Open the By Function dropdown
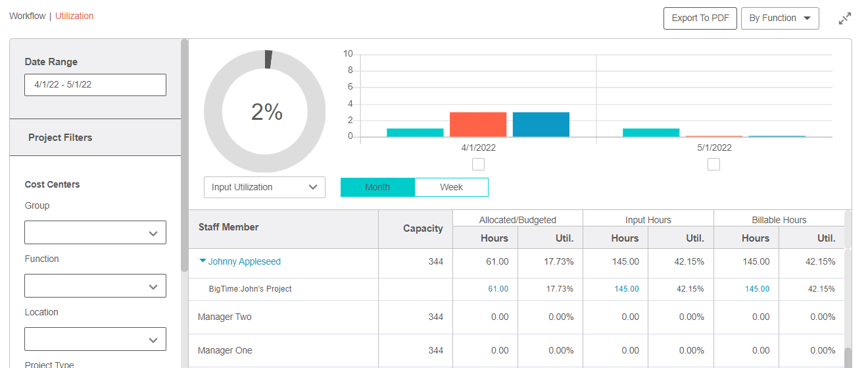This screenshot has height=368, width=868. 779,18
